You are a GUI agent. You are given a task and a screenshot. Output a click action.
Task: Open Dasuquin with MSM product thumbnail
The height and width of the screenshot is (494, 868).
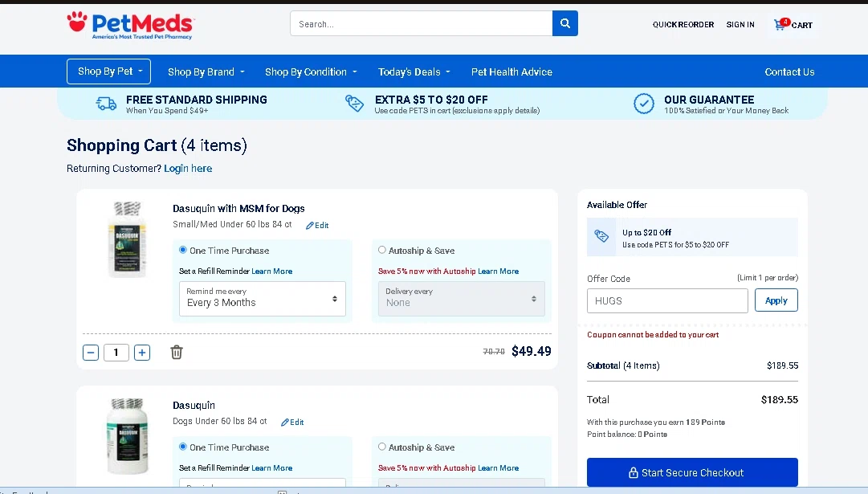[x=128, y=240]
